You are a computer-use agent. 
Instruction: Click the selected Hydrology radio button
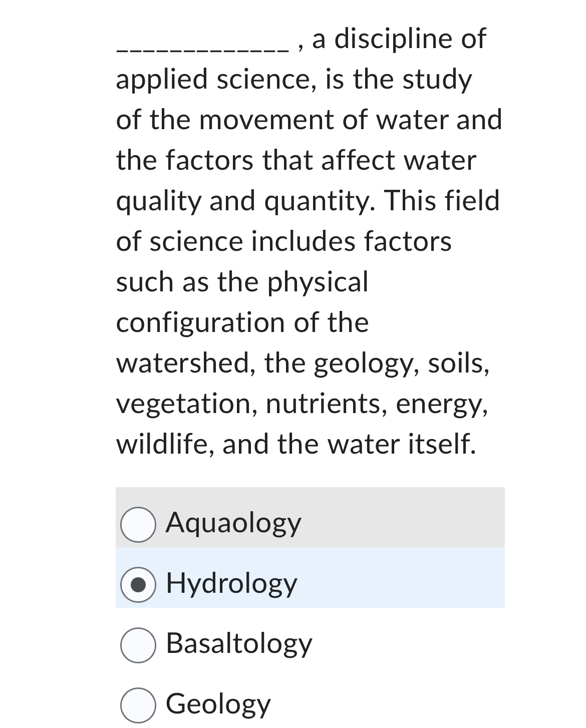click(137, 584)
